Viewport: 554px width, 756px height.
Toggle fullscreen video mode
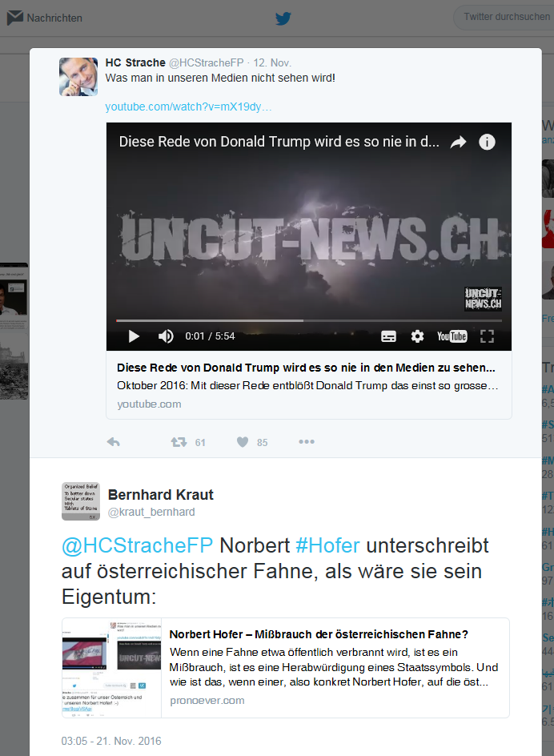(487, 336)
